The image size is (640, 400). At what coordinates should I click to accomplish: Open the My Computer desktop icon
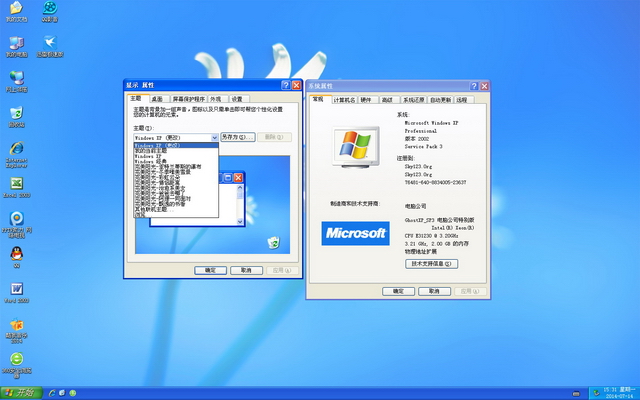click(x=16, y=46)
